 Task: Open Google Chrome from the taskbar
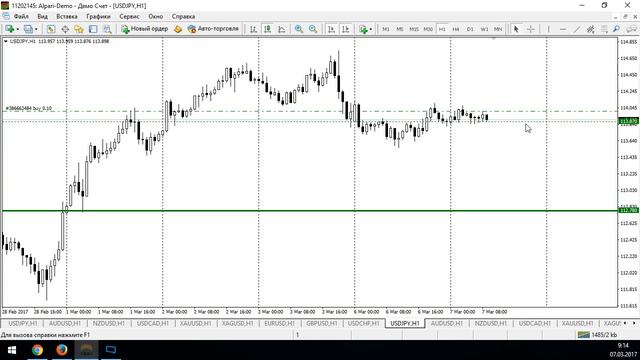[38, 350]
